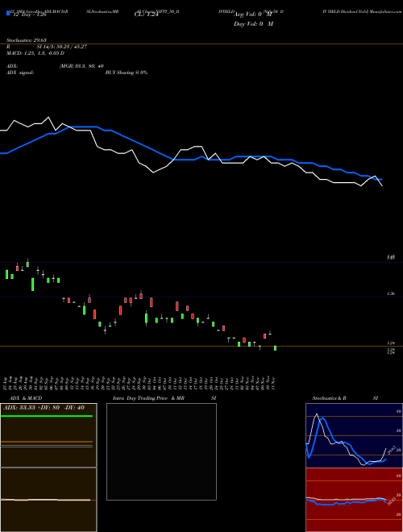403x532 pixels.
Task: Click the '12 Day = 1.26' legend text
Action: pyautogui.click(x=30, y=15)
